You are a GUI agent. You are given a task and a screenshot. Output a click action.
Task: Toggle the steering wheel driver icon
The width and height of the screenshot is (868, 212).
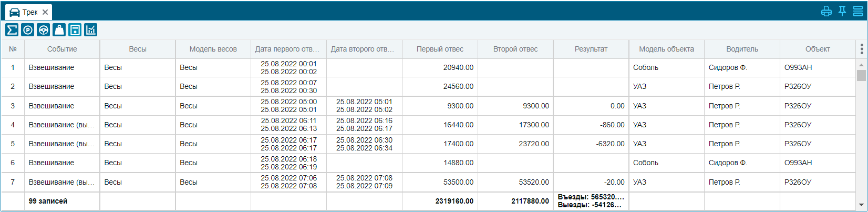(44, 30)
